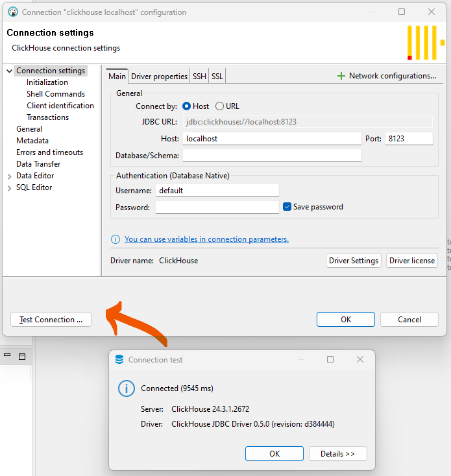Click the Host input field

tap(272, 138)
